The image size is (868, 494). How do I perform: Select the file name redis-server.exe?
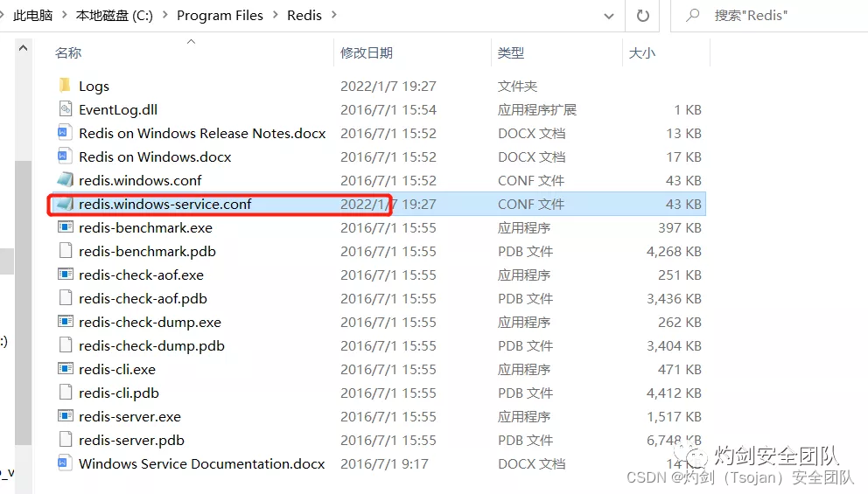[129, 416]
